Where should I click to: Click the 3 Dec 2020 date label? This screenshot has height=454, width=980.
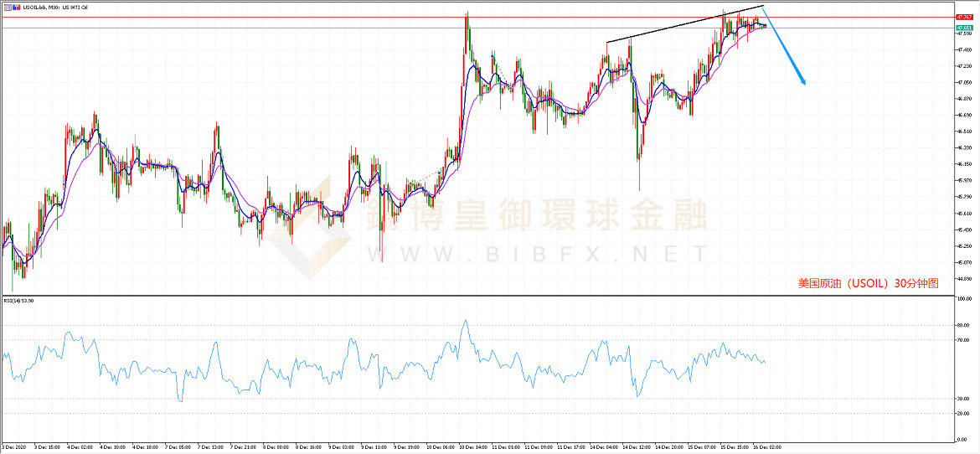[x=15, y=448]
